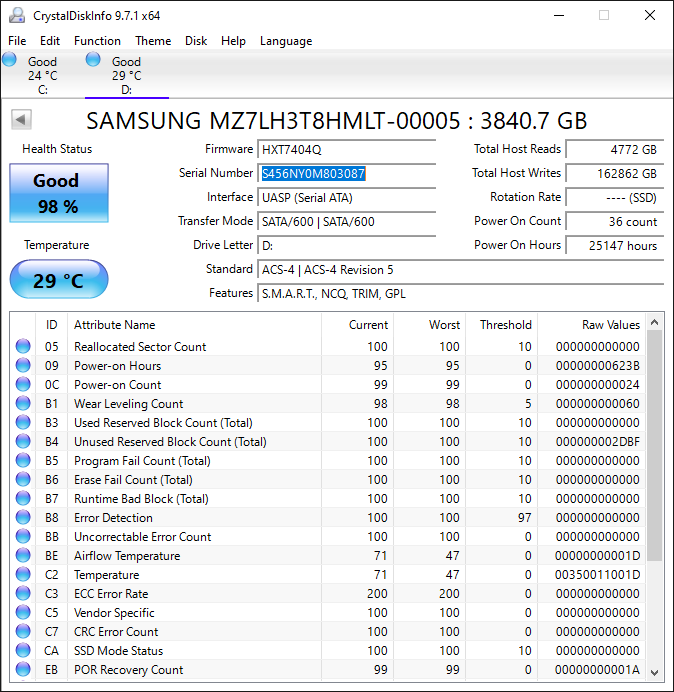Click the Total Host Reads value 4772 GB
This screenshot has width=674, height=692.
[615, 150]
